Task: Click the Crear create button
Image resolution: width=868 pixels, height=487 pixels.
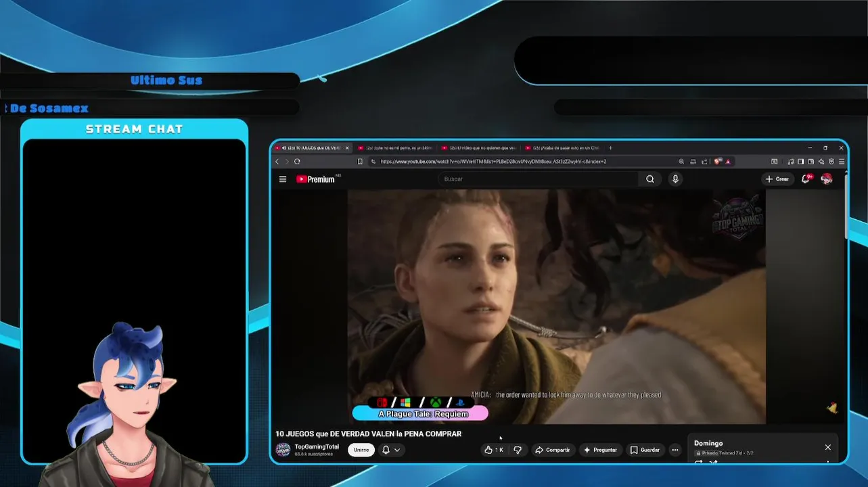Action: (777, 179)
